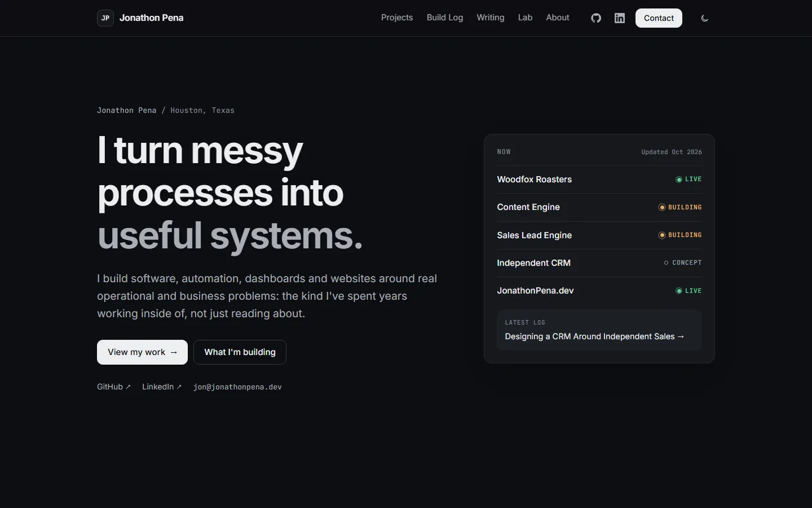Open the LinkedIn icon in the header
812x508 pixels.
pos(620,18)
